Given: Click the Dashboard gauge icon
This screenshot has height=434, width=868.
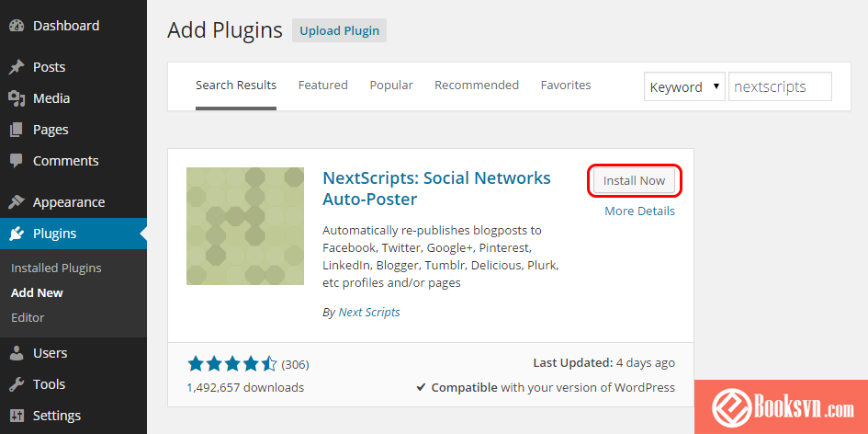Looking at the screenshot, I should click(17, 26).
